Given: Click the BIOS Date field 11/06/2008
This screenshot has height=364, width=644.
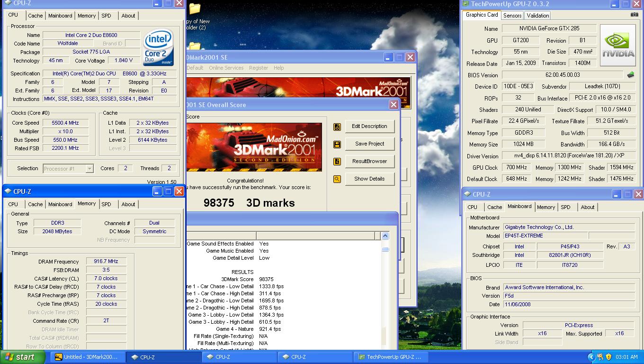Looking at the screenshot, I should click(569, 305).
